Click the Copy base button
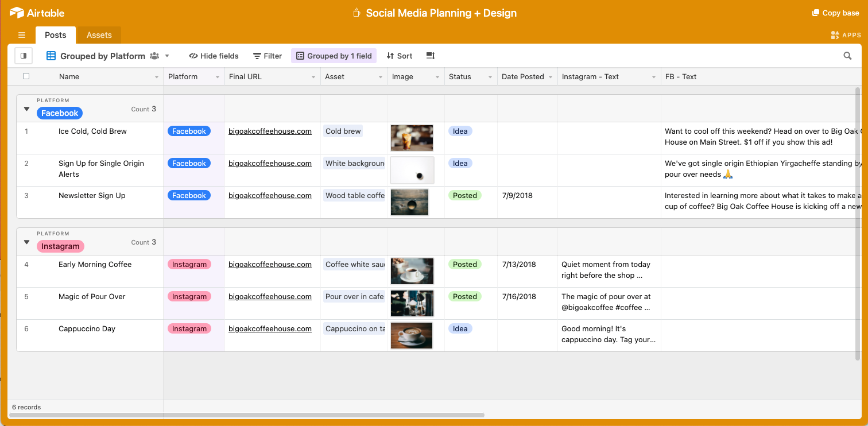This screenshot has height=426, width=868. pos(835,13)
